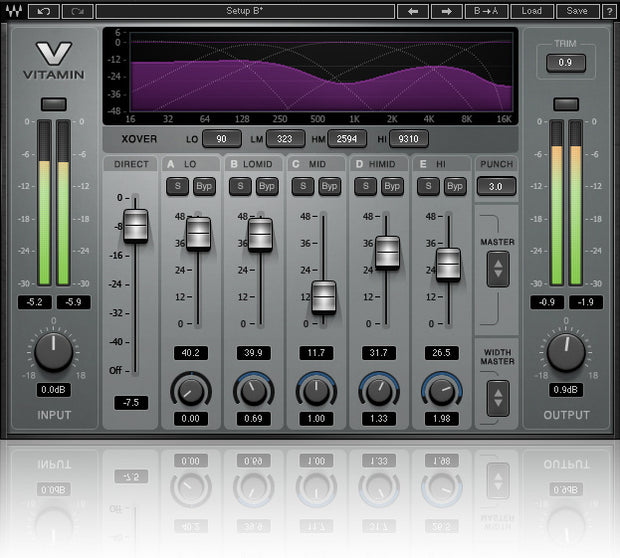Click the output gain value 0.9dB

tap(566, 390)
